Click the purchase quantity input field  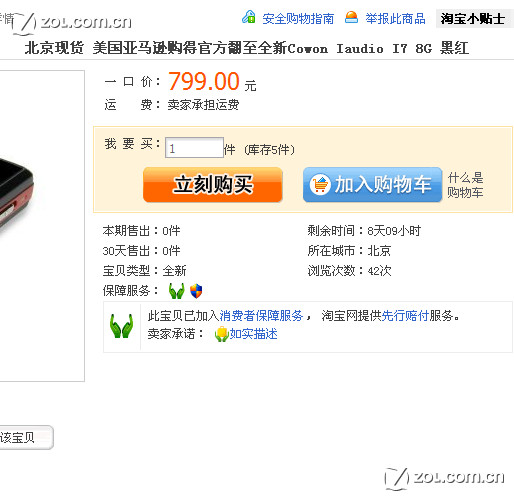point(194,148)
